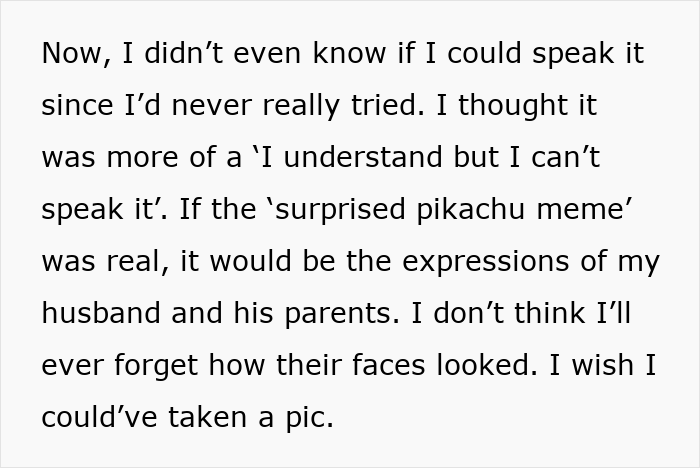The image size is (700, 468).
Task: Click the word "forget" in the text
Action: coord(153,365)
